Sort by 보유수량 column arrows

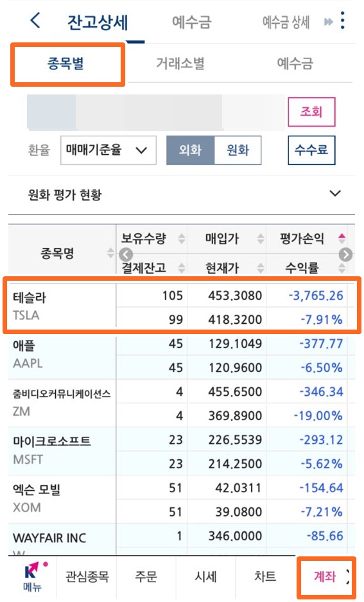coord(182,239)
